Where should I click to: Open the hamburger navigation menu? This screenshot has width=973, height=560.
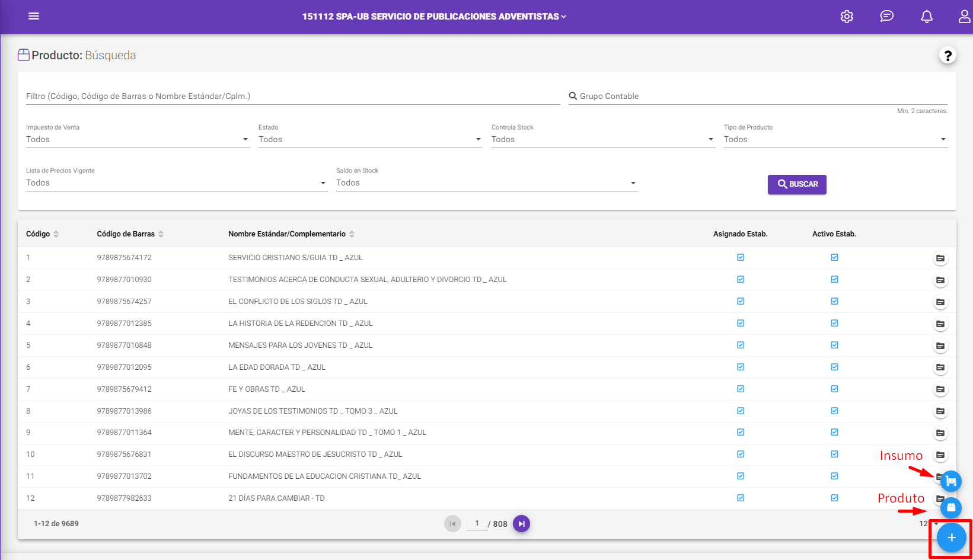34,16
